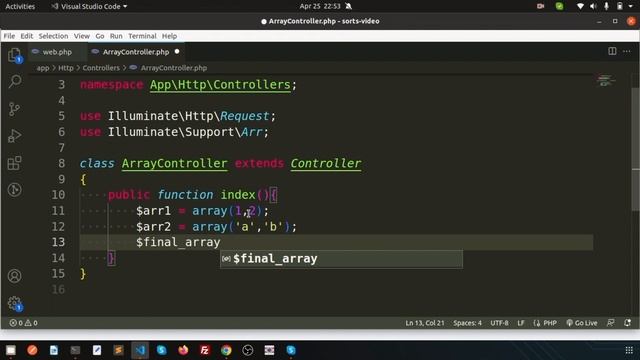This screenshot has height=360, width=640.
Task: Click the feedback icon in status bar
Action: [x=611, y=323]
